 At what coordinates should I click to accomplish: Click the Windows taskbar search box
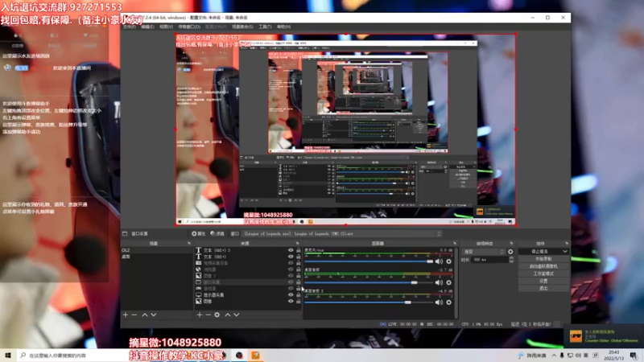coord(72,356)
